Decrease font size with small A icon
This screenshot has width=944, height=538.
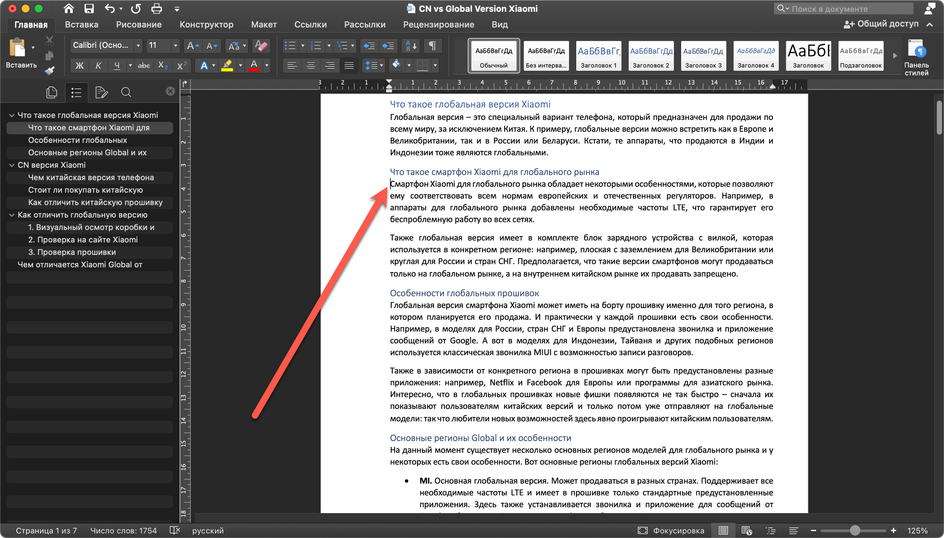[x=211, y=46]
